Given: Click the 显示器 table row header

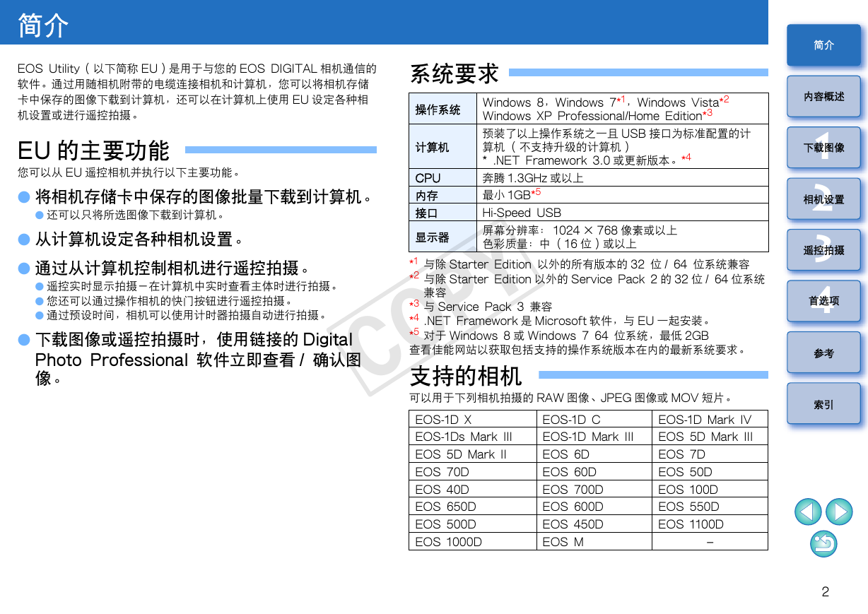Looking at the screenshot, I should point(445,237).
